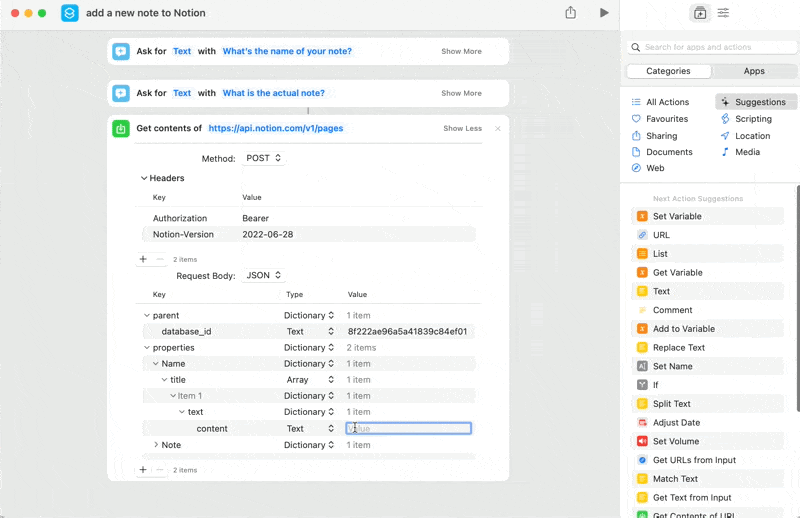800x518 pixels.
Task: Collapse the parent dictionary row
Action: [x=147, y=315]
